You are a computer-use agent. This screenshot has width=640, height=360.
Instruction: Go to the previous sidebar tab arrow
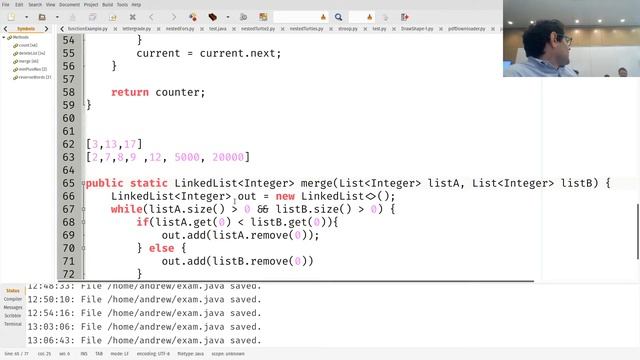pos(5,29)
